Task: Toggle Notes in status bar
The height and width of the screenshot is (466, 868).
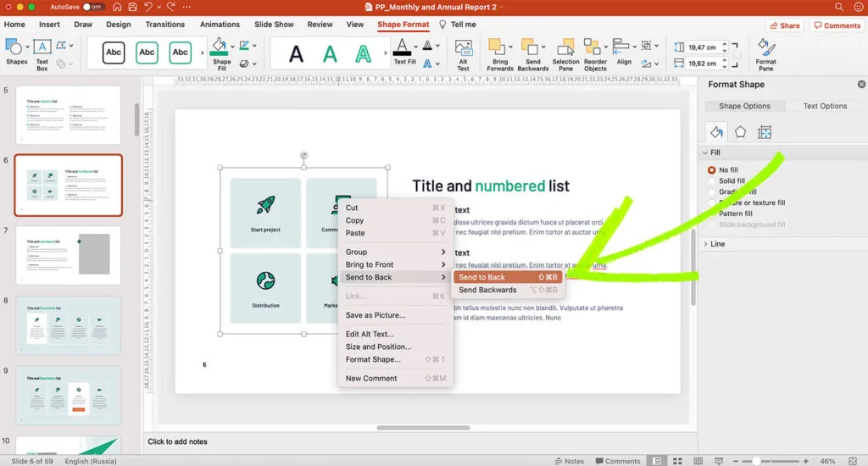Action: (570, 461)
